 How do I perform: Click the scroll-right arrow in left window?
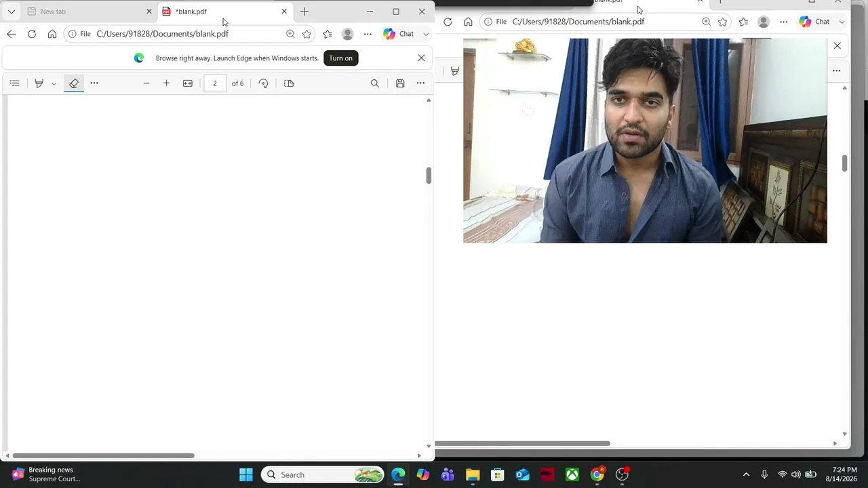click(419, 455)
